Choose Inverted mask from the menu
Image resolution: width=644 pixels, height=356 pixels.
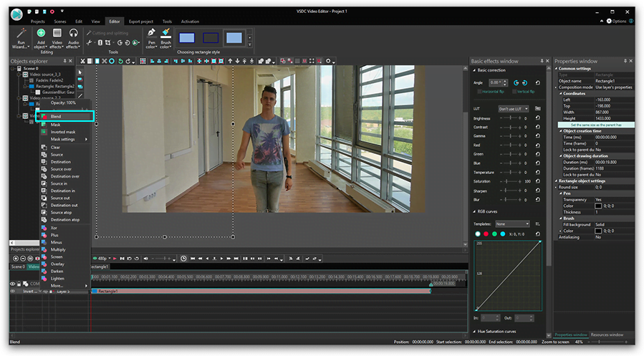click(x=63, y=132)
